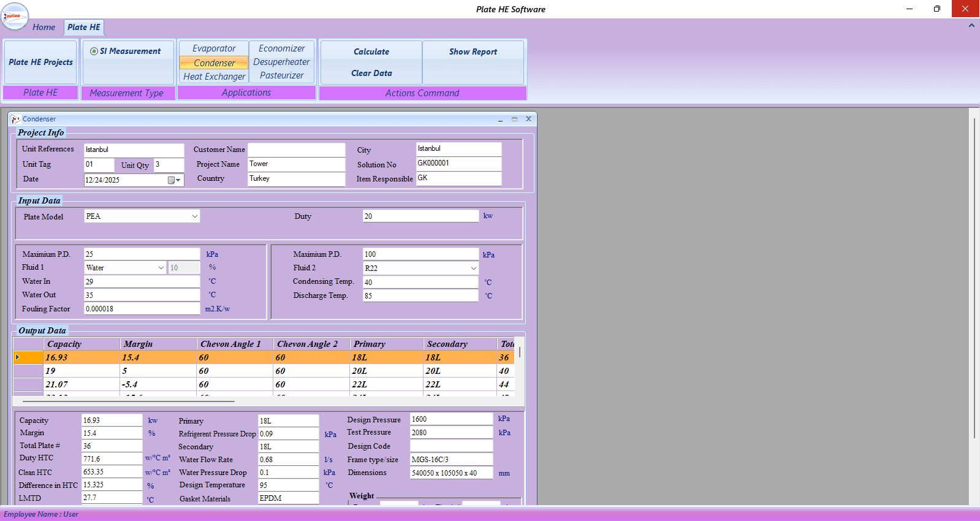980x521 pixels.
Task: Click the Design Pressure field
Action: point(452,419)
